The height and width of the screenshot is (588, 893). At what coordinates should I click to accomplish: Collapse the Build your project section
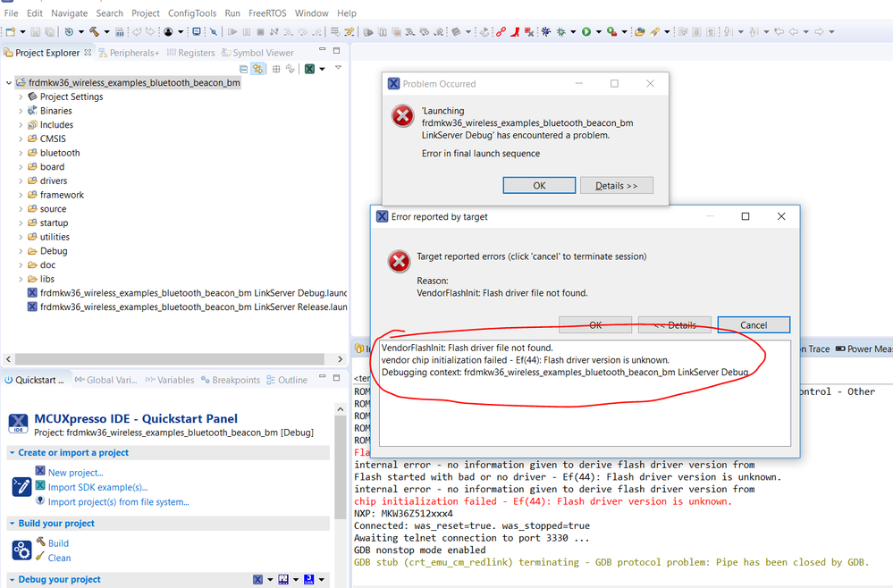[12, 524]
